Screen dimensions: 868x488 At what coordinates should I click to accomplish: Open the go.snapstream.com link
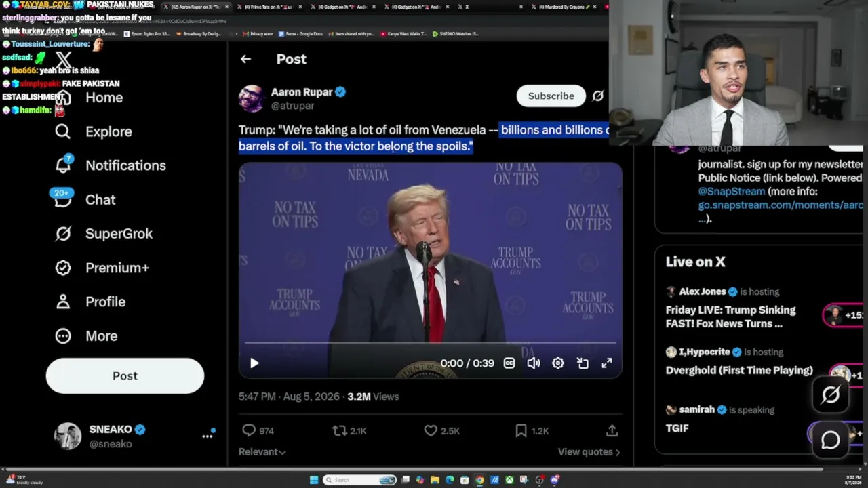(x=781, y=205)
